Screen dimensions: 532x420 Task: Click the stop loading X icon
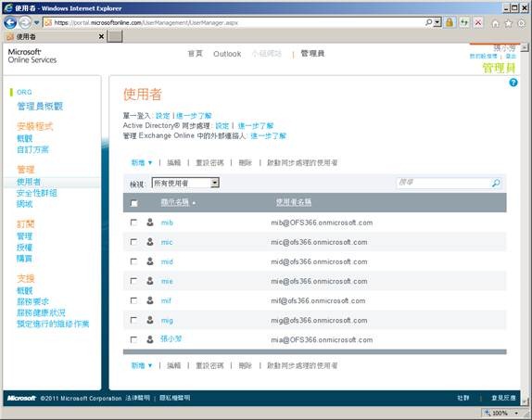(x=478, y=23)
